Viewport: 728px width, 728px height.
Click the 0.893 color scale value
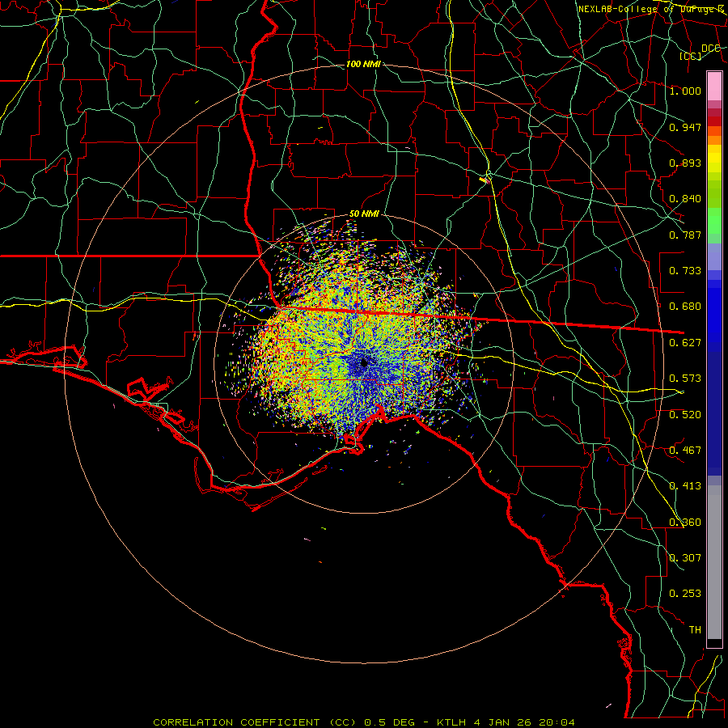[x=685, y=163]
